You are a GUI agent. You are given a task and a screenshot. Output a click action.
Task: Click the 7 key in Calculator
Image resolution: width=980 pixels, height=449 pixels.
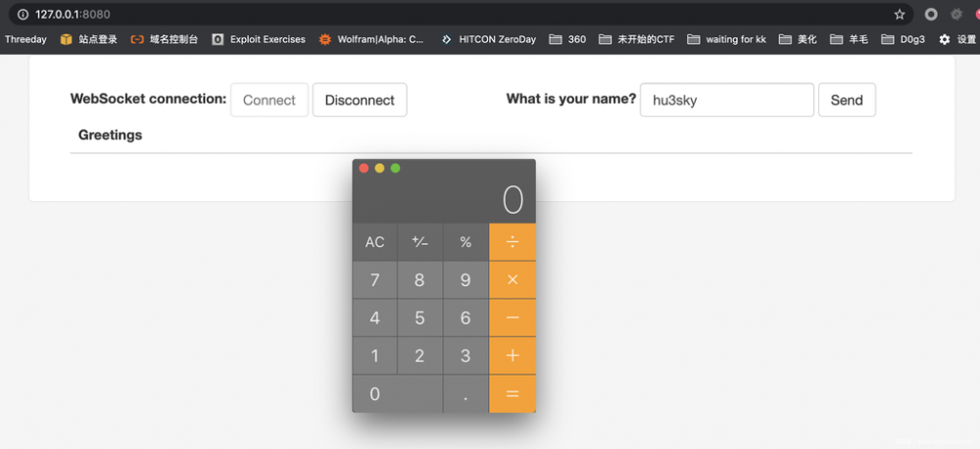[374, 279]
